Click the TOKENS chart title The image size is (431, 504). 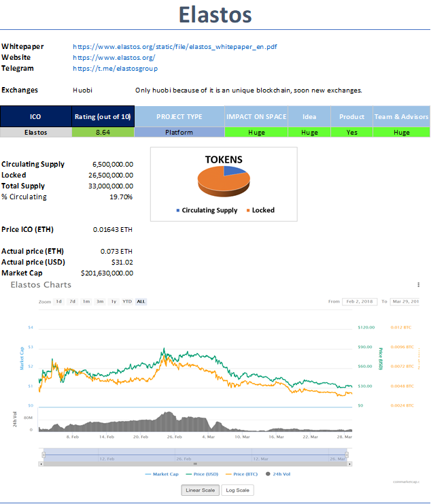(224, 160)
